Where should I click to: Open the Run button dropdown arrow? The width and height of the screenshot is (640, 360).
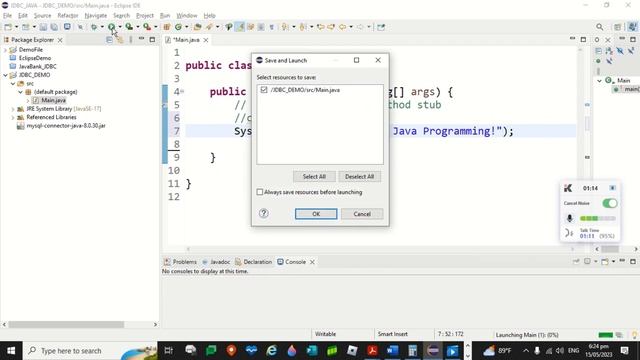point(120,27)
